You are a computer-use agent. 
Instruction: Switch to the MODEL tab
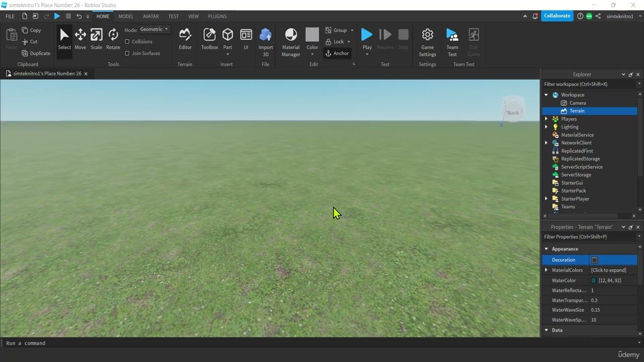coord(126,16)
